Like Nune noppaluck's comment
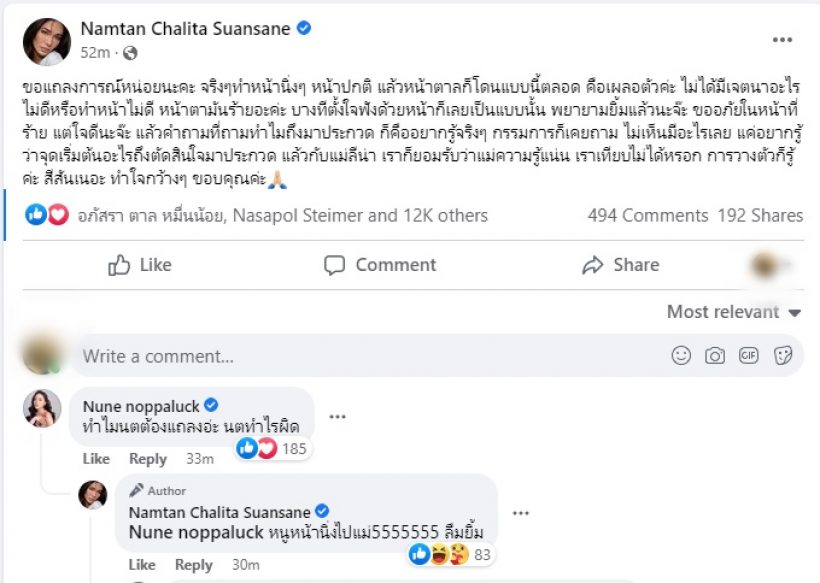 click(96, 459)
